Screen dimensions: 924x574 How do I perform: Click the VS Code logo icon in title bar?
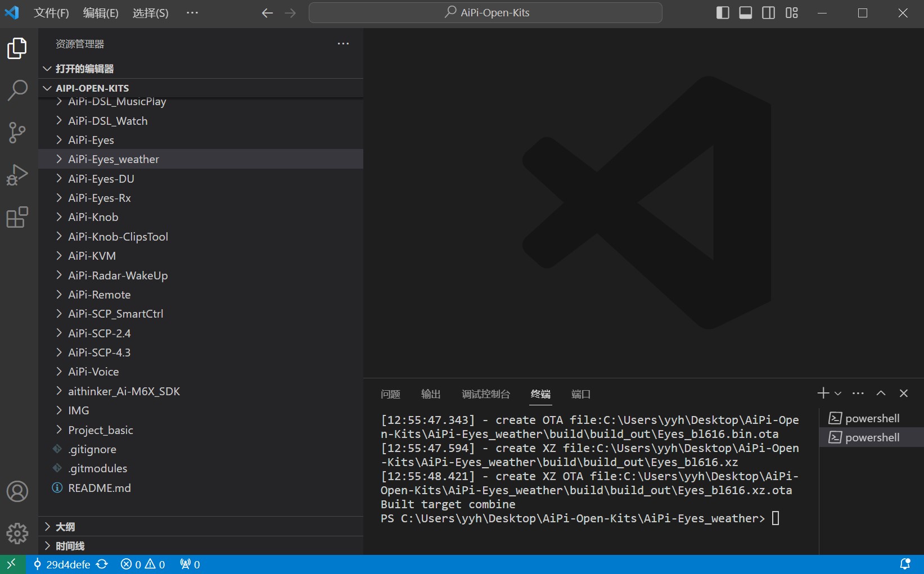point(12,12)
